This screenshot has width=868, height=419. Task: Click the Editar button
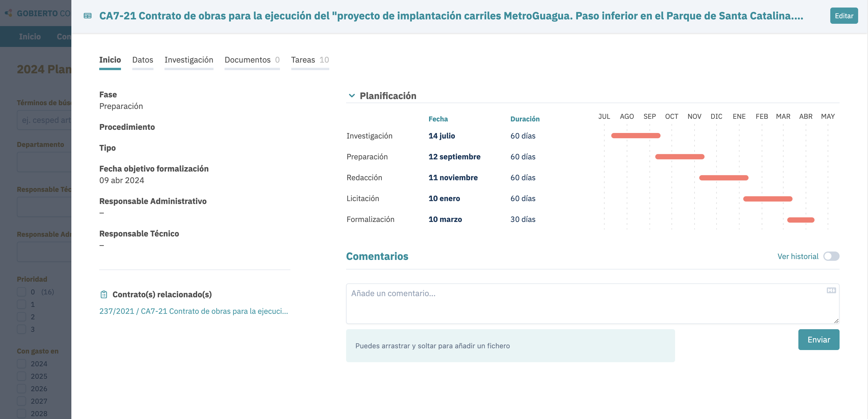tap(844, 16)
